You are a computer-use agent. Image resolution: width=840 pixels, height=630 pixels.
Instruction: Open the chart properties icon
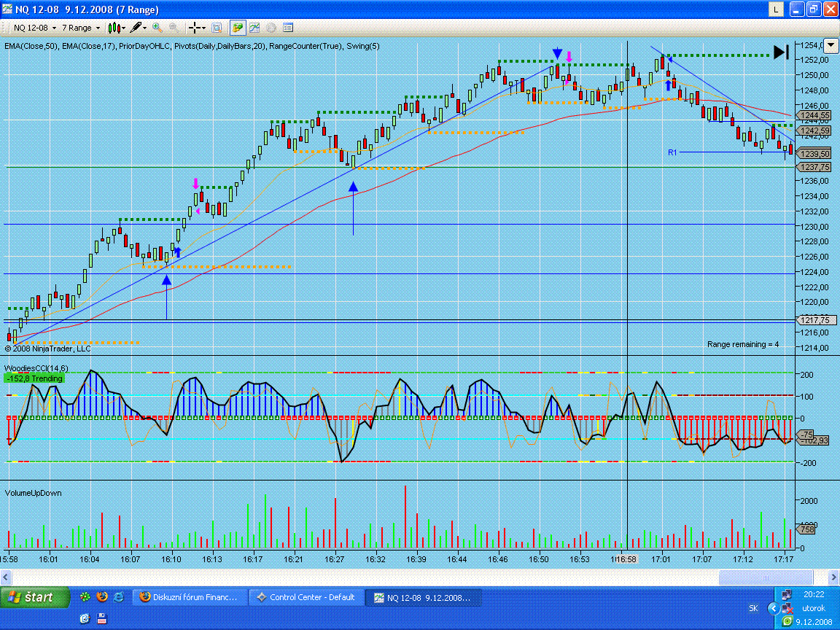[288, 28]
